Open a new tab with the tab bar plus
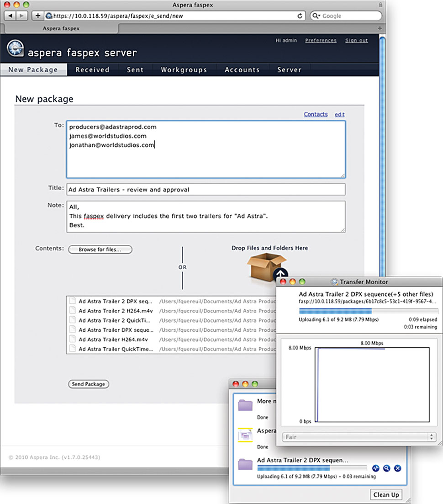The width and height of the screenshot is (443, 504). pos(380,28)
